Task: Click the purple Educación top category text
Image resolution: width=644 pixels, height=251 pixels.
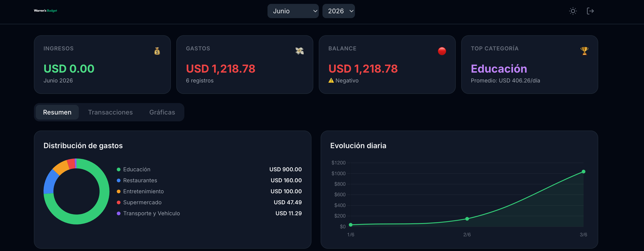Action: click(x=499, y=69)
